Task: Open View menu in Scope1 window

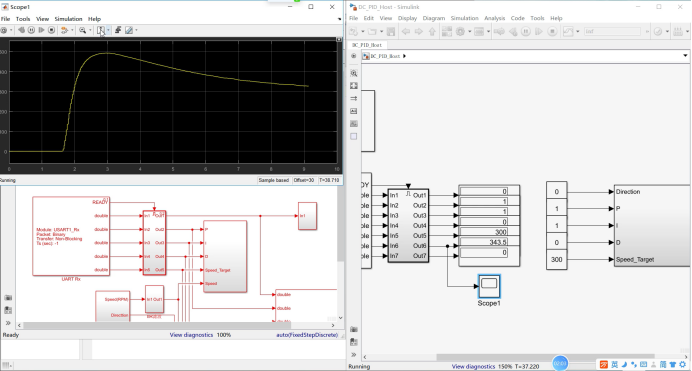Action: (42, 19)
